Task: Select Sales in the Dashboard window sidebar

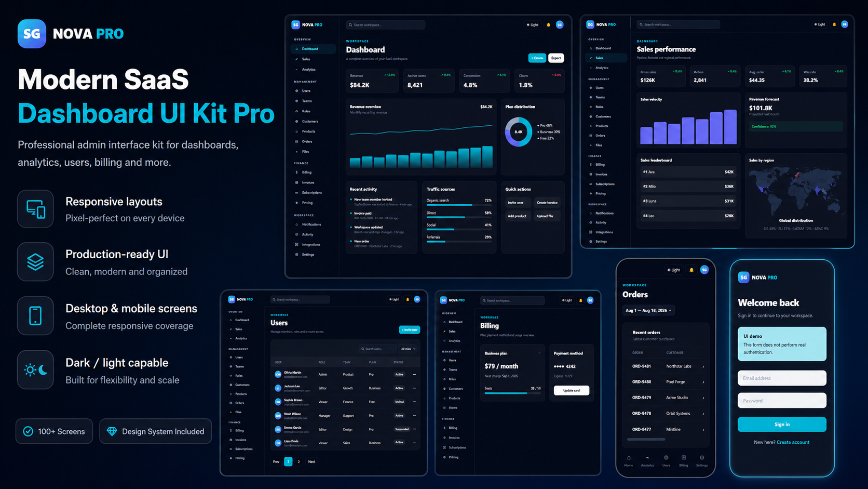Action: coord(313,59)
